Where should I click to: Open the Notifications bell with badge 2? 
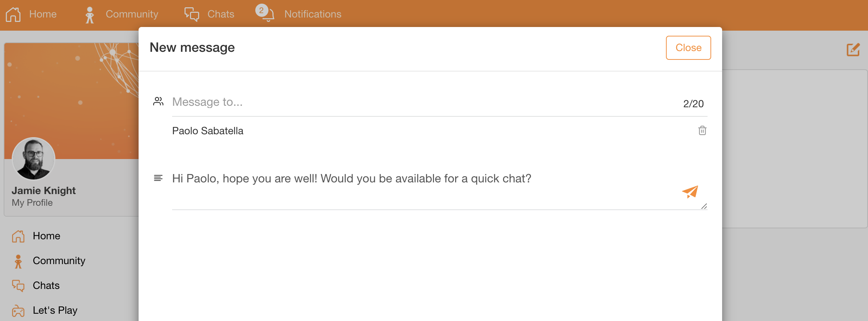265,13
